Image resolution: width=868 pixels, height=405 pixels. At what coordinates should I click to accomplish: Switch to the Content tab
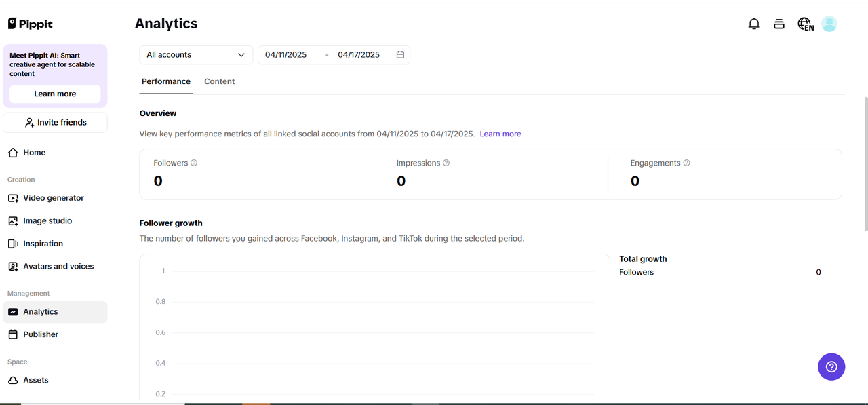(220, 81)
